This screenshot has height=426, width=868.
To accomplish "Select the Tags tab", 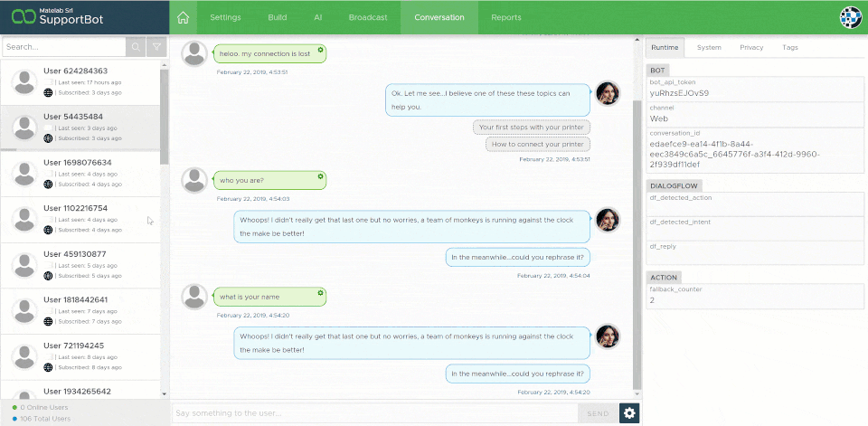I will click(790, 47).
